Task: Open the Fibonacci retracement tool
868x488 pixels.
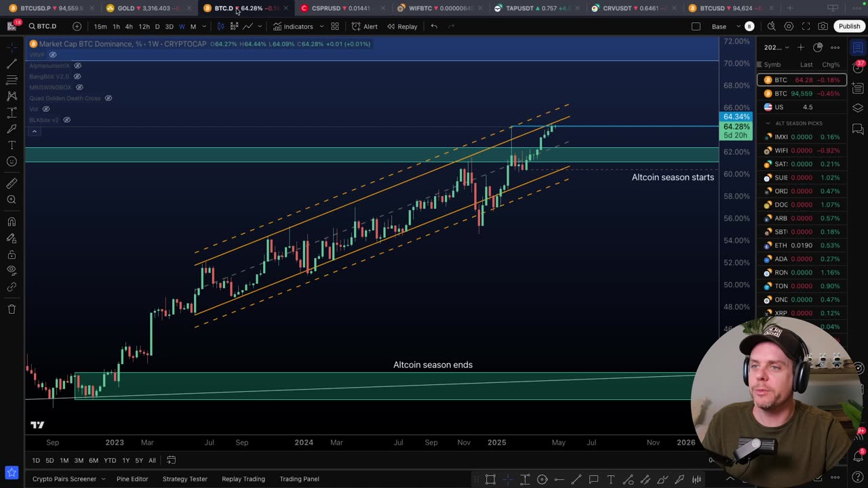Action: tap(12, 80)
